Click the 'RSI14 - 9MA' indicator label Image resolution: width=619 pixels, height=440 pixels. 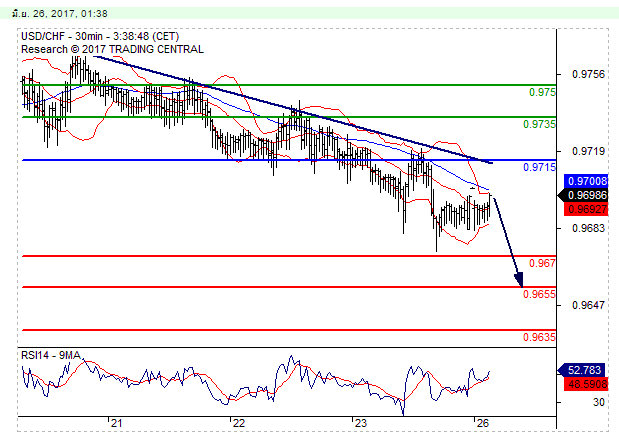[x=51, y=356]
